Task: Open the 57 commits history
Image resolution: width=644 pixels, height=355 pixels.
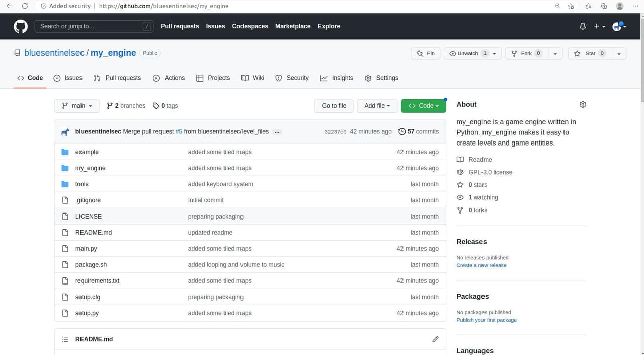Action: coord(419,132)
